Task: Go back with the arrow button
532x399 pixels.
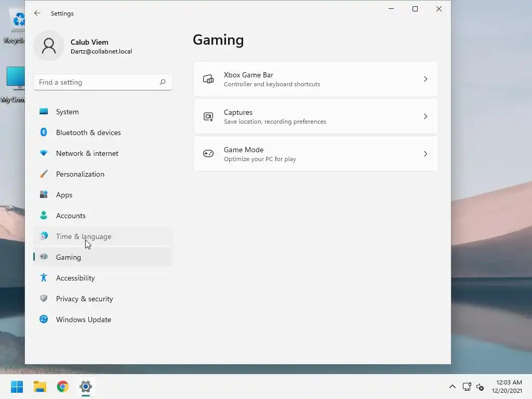Action: (x=37, y=13)
